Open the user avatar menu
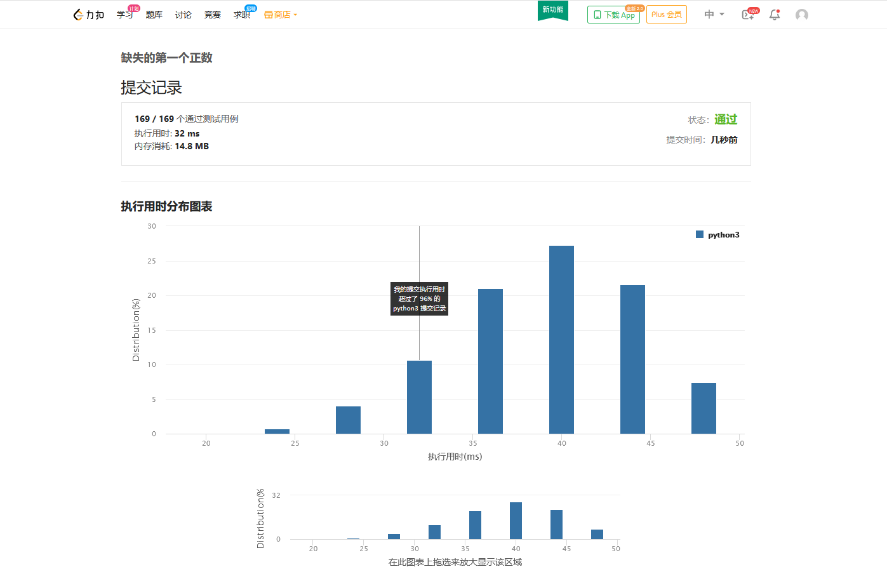The image size is (887, 588). [x=802, y=15]
